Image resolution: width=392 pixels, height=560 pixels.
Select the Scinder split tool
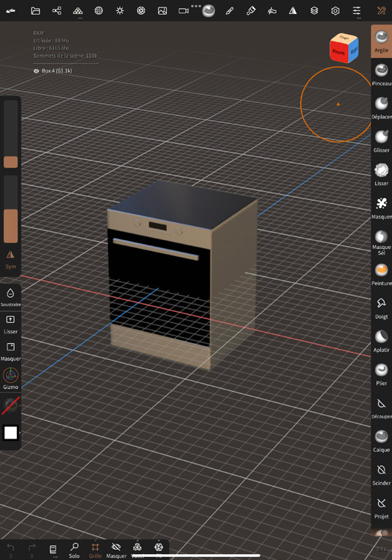[382, 473]
